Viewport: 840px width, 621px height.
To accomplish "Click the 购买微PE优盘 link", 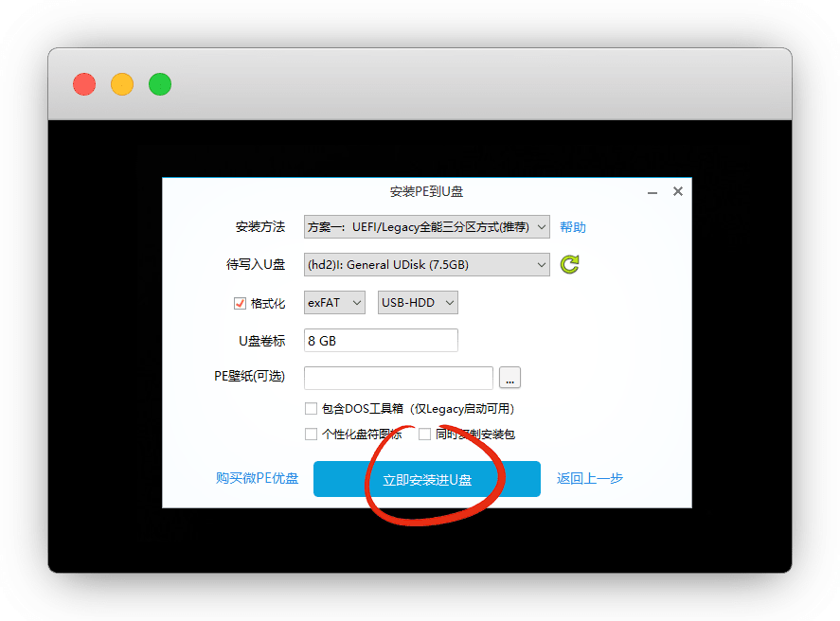I will pos(257,478).
